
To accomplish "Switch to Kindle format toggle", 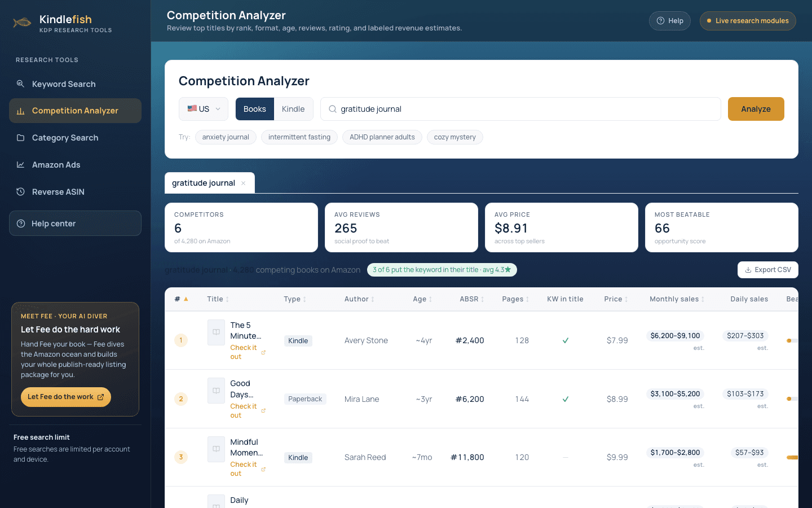I will (x=293, y=109).
